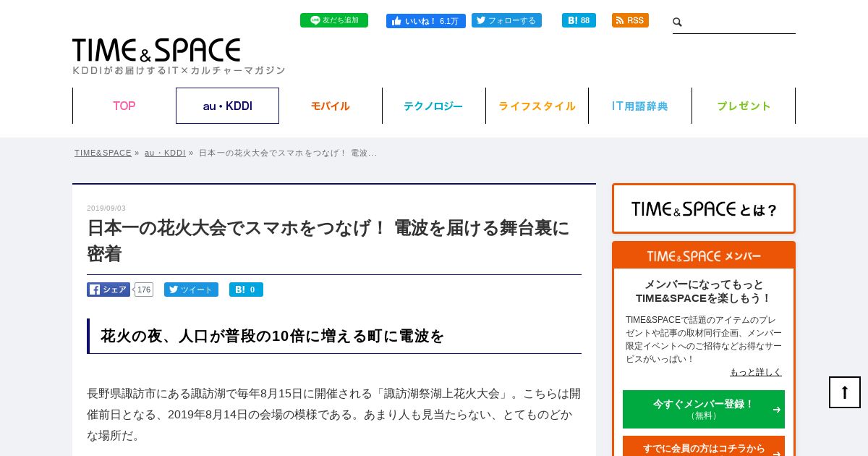Share the article with the Facebook シェア button
The height and width of the screenshot is (456, 868).
coord(109,290)
